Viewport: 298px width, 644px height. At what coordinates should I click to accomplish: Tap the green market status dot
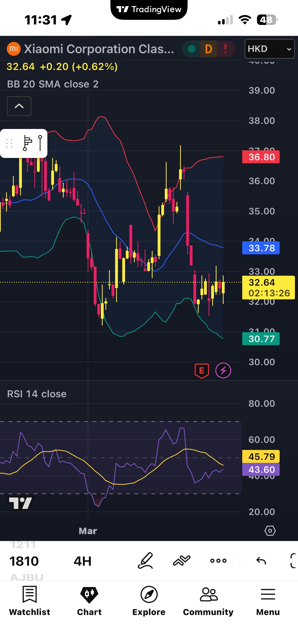point(192,49)
